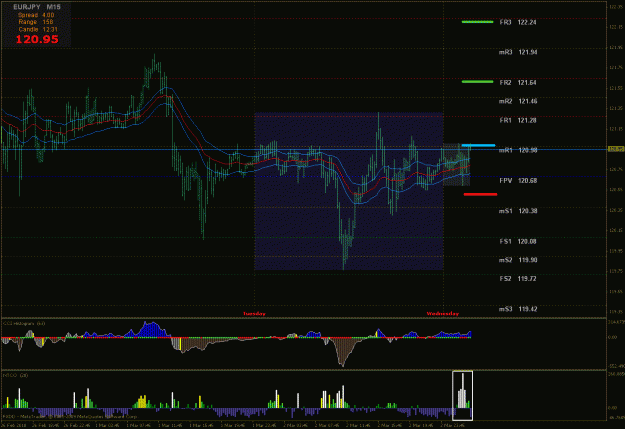This screenshot has height=429, width=625.
Task: Select the mR3 121.94 level label
Action: (517, 52)
